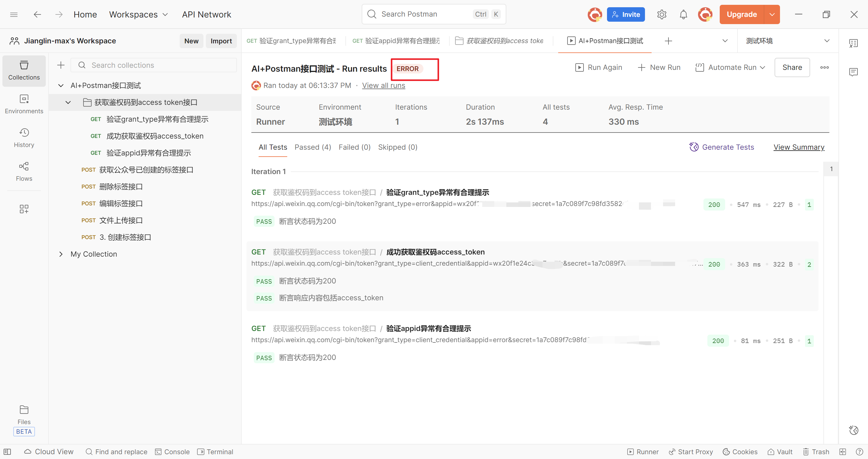Open the Upgrade options dropdown arrow

772,14
